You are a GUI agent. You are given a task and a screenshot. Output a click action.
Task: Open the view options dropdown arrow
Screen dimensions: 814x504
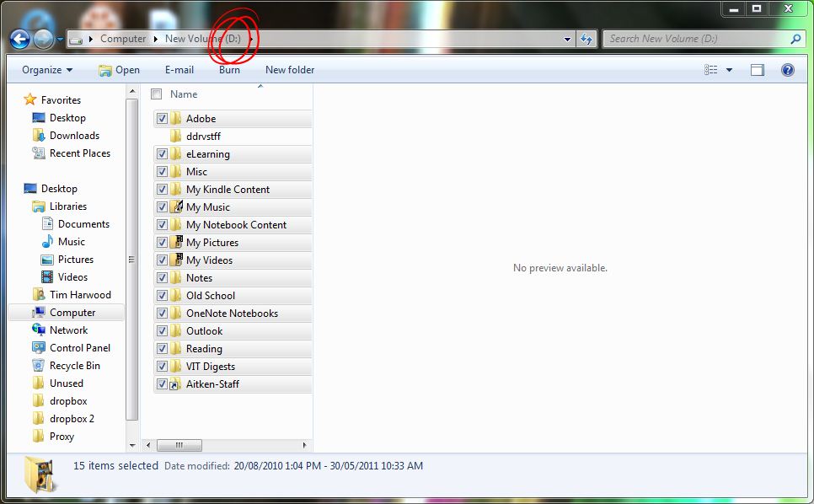(x=729, y=70)
